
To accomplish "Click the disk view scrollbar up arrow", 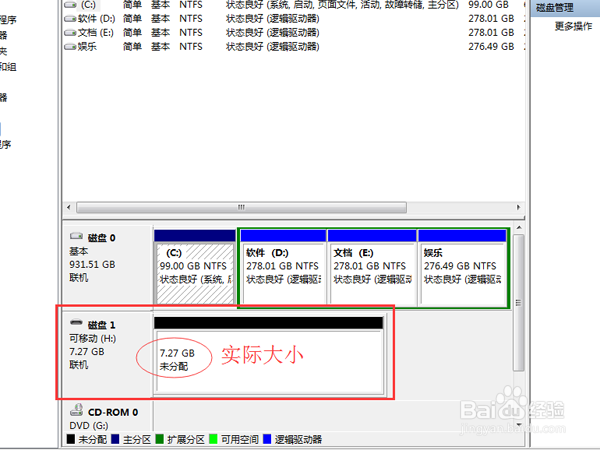I will [x=519, y=228].
